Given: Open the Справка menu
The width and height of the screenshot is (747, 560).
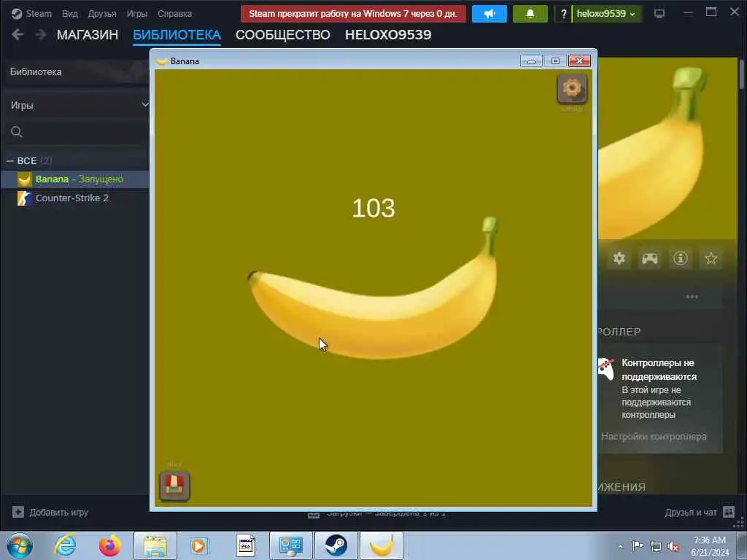Looking at the screenshot, I should tap(174, 14).
